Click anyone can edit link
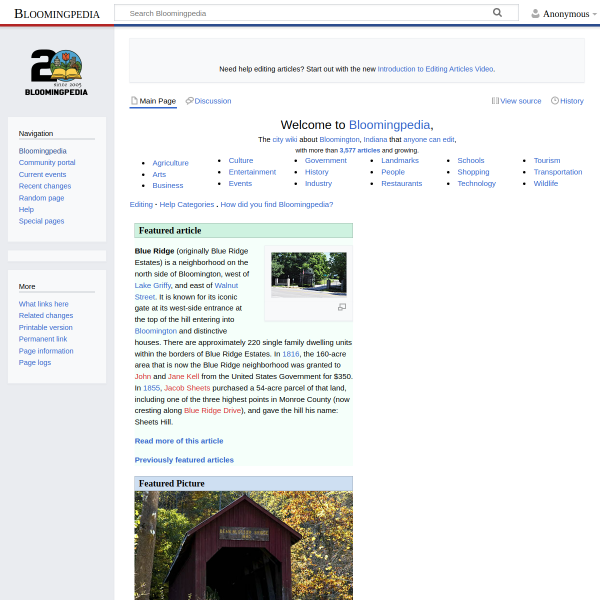Viewport: 600px width, 600px height. click(429, 140)
